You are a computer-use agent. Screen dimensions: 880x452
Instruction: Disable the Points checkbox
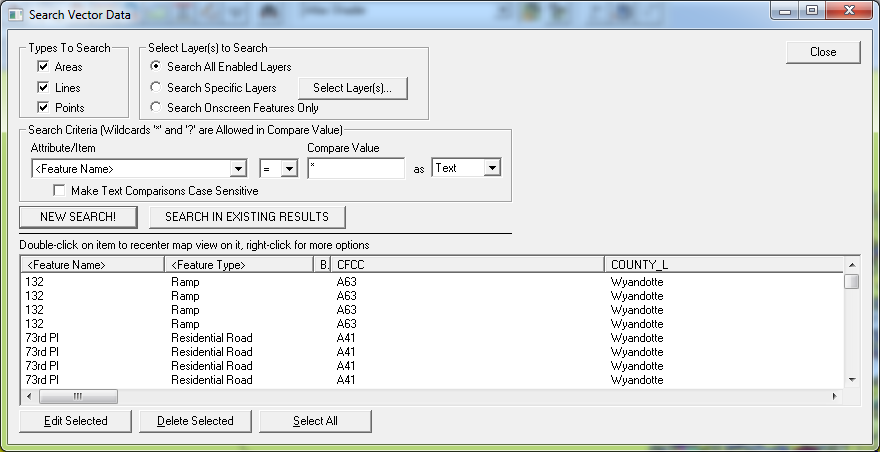click(x=43, y=107)
